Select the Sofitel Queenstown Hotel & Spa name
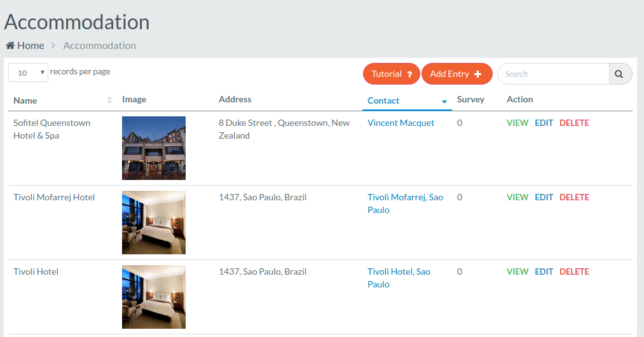The image size is (644, 337). 51,129
